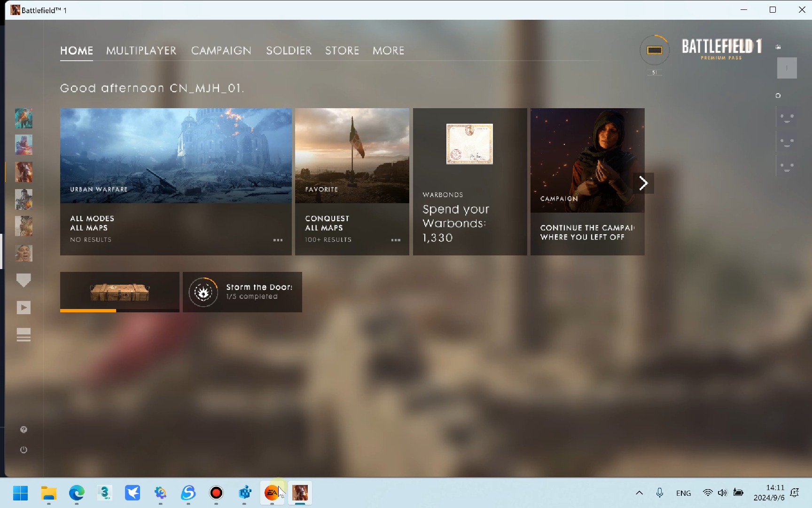Click the rank 51 badge emblem
The width and height of the screenshot is (812, 508).
[655, 50]
